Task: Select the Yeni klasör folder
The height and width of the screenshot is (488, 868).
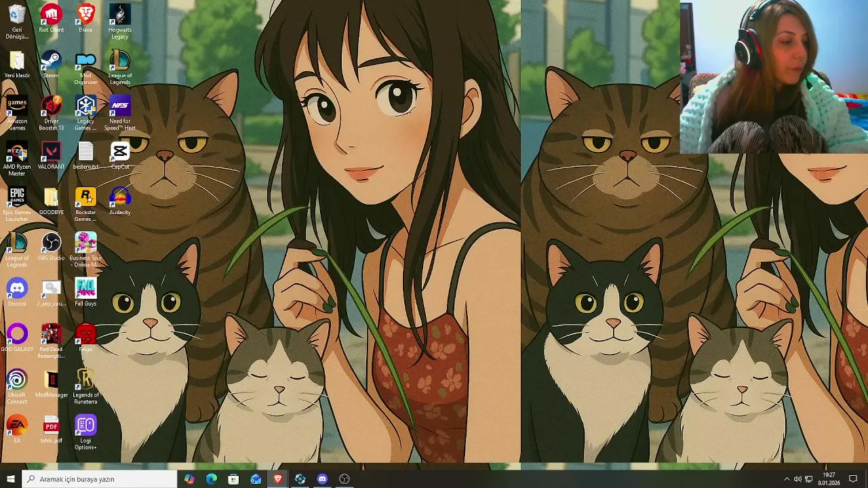Action: [x=17, y=64]
